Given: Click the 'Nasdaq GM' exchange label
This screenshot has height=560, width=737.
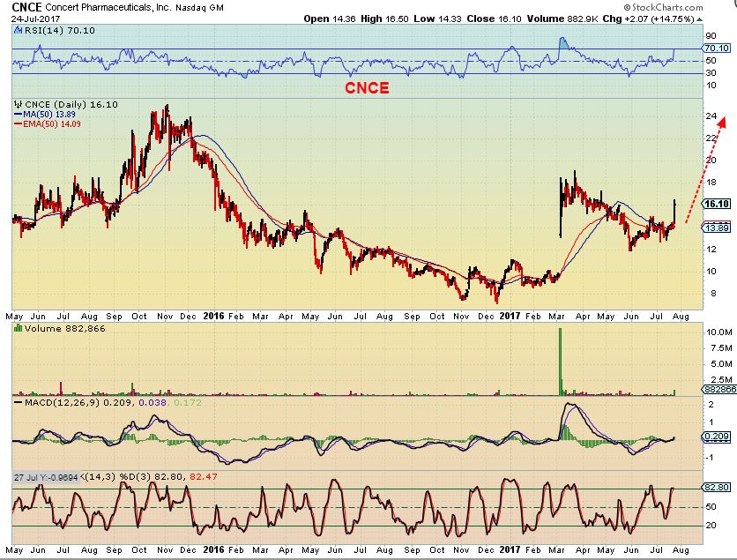Looking at the screenshot, I should (x=200, y=8).
